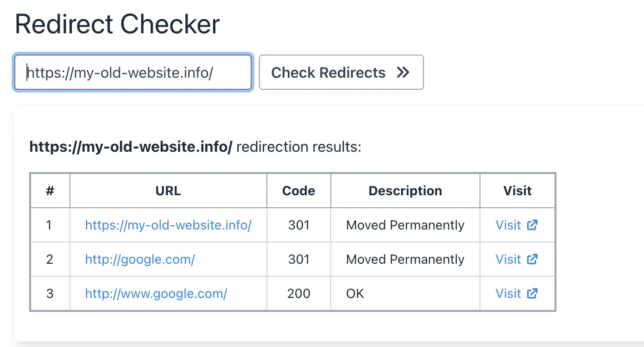Click the external-link icon on the www.google.com row
The image size is (644, 347).
pos(532,293)
